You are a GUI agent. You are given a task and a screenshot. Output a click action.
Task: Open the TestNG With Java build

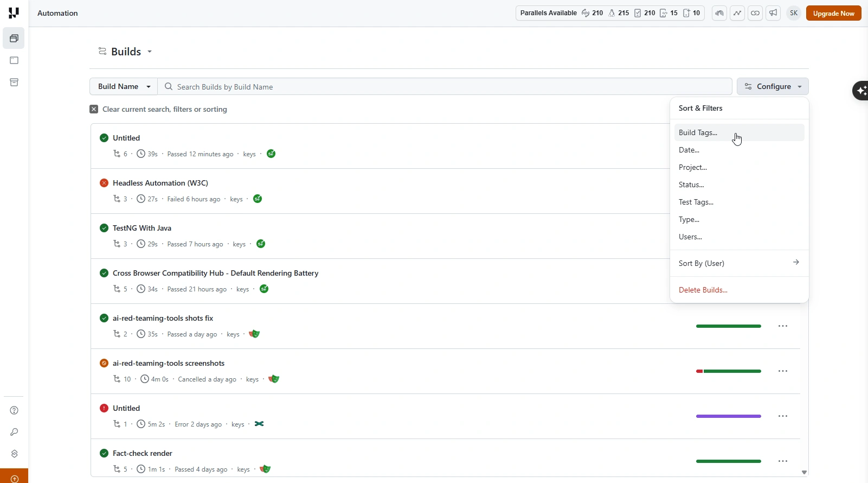point(142,228)
